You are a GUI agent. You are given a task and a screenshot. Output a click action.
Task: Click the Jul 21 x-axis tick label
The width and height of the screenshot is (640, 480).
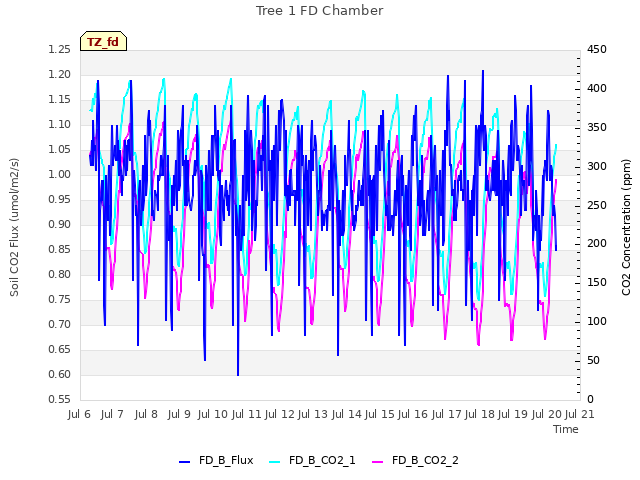[580, 414]
